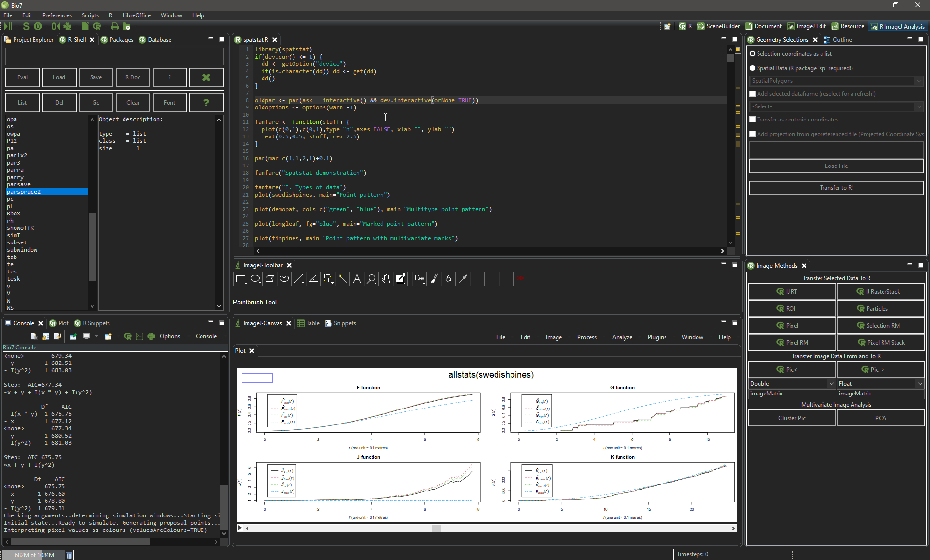Click the plot canvas horizontal scrollbar thumb
Viewport: 930px width, 560px height.
click(436, 528)
